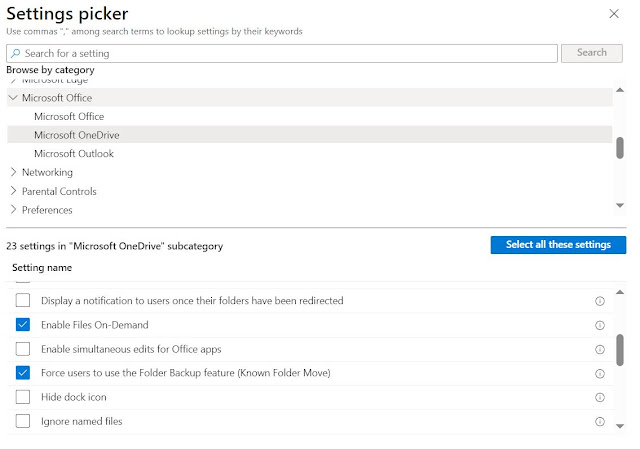Image resolution: width=640 pixels, height=449 pixels.
Task: Click the Search button
Action: (591, 53)
